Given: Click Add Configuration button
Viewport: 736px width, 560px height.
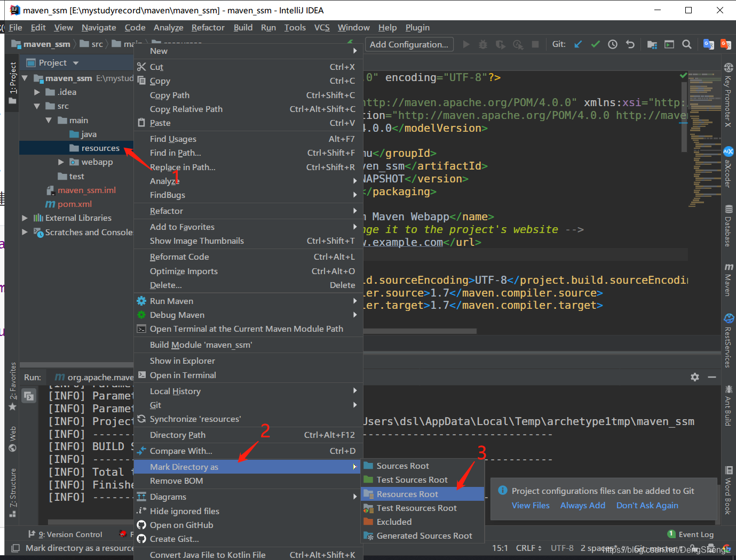Looking at the screenshot, I should [x=409, y=44].
